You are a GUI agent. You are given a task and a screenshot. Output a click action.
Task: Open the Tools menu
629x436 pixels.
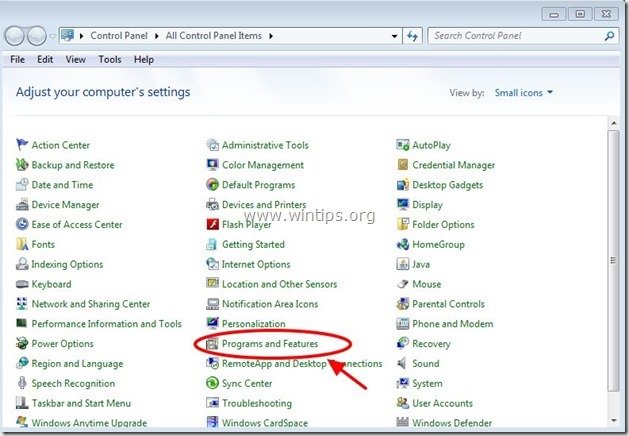pyautogui.click(x=110, y=60)
